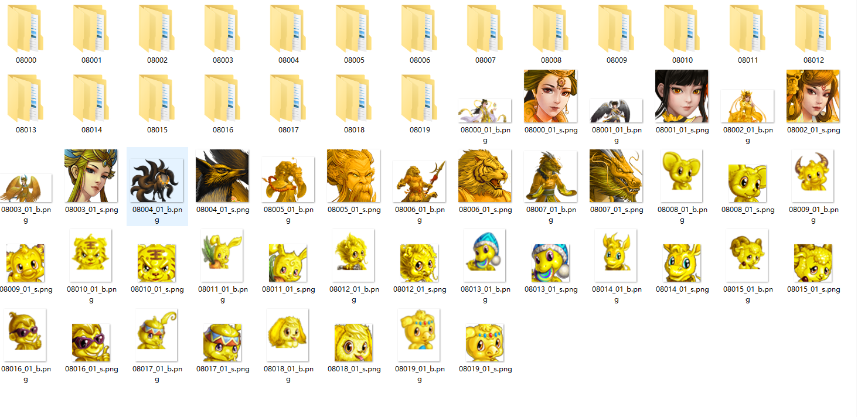Screen dimensions: 868x417
Task: Select 08014_01_s.png horse face thumbnail
Action: (x=682, y=263)
